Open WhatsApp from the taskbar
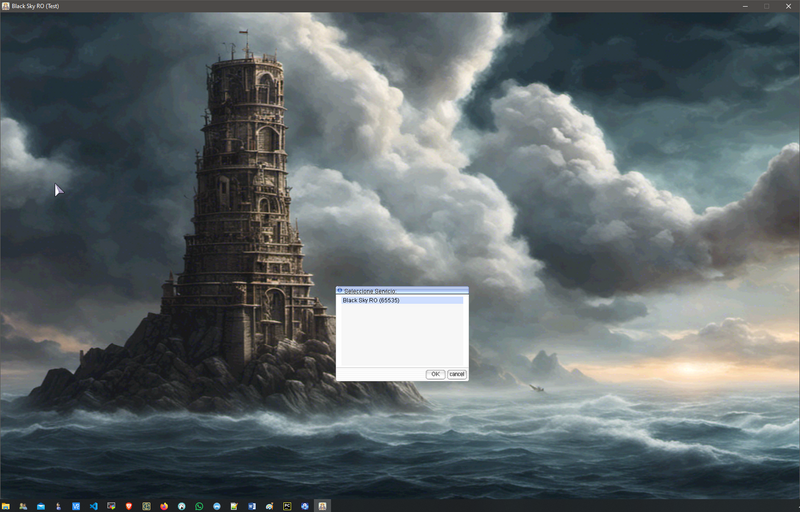The height and width of the screenshot is (512, 800). point(199,506)
